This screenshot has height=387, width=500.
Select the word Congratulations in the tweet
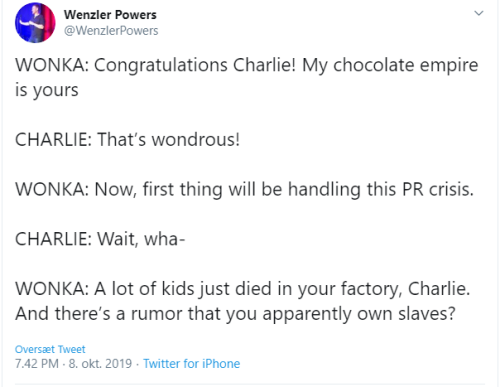(x=161, y=65)
